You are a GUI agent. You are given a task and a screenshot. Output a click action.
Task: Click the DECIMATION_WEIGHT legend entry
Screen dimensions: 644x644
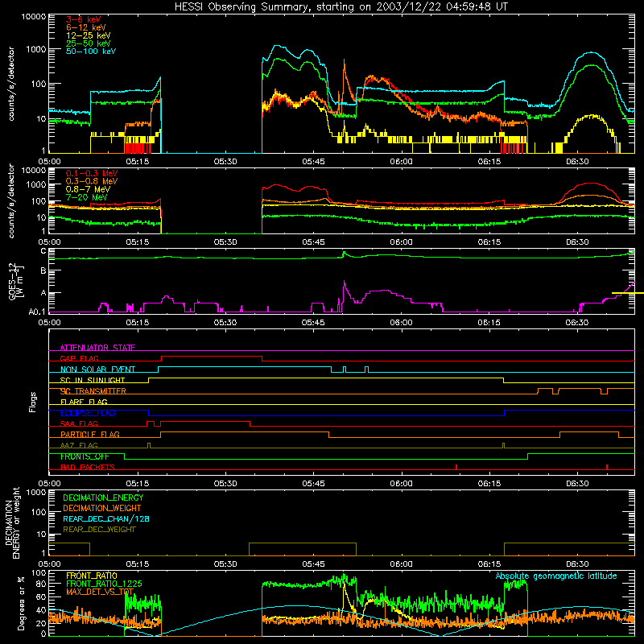(102, 508)
